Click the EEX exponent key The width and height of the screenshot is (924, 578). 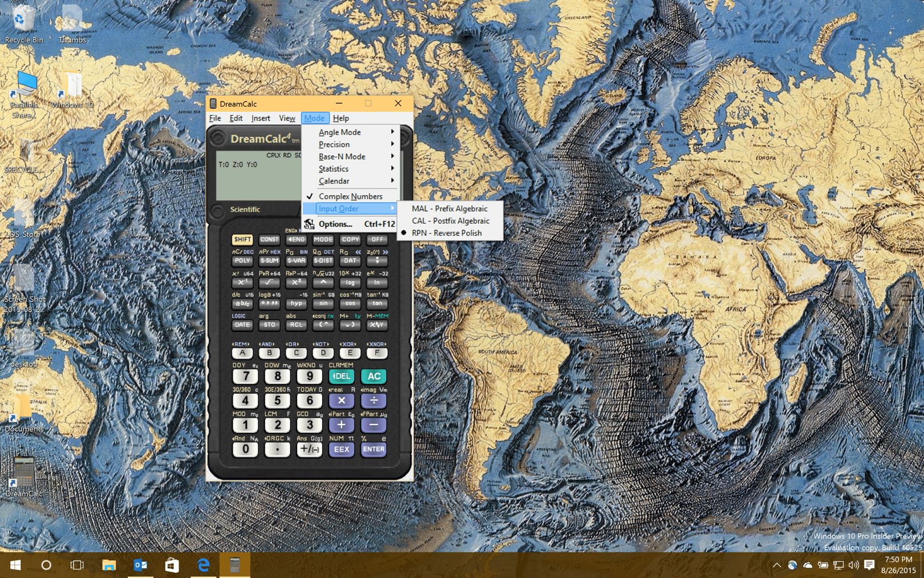click(341, 450)
